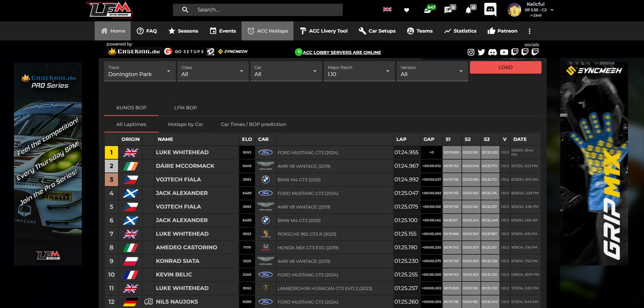Viewport: 644px width, 308px height.
Task: Click the LAP column header
Action: [x=401, y=139]
